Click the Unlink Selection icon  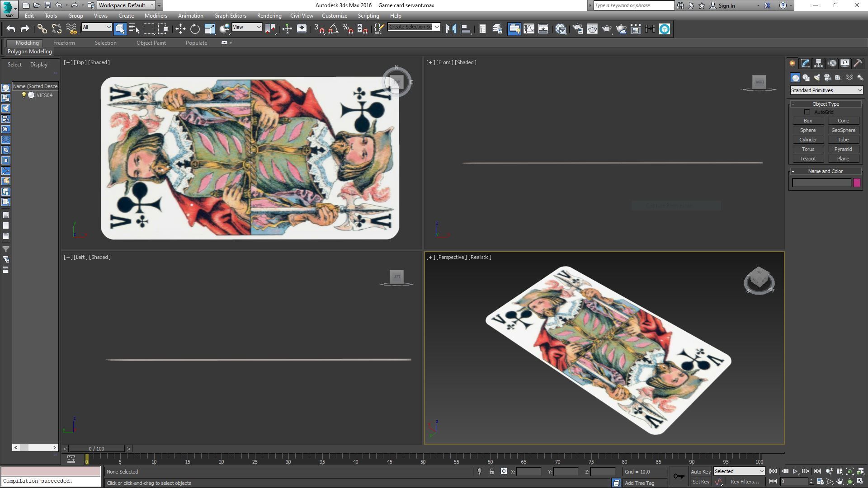[x=57, y=29]
